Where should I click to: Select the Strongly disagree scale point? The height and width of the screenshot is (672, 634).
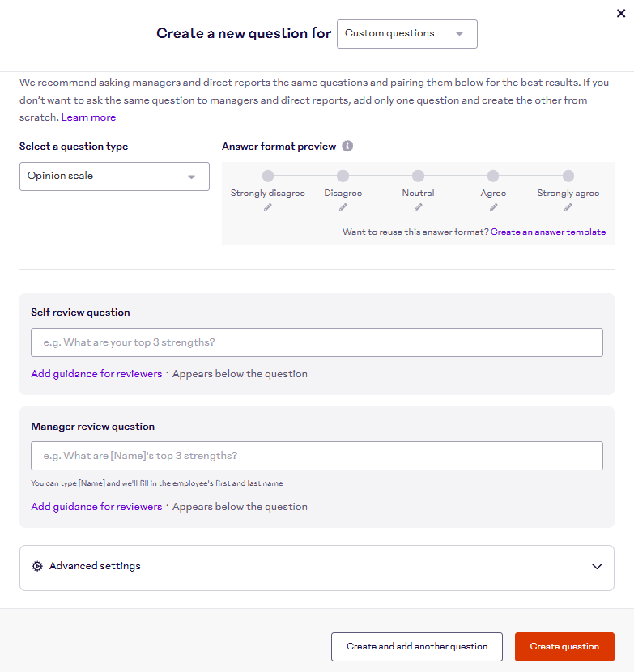click(x=268, y=176)
